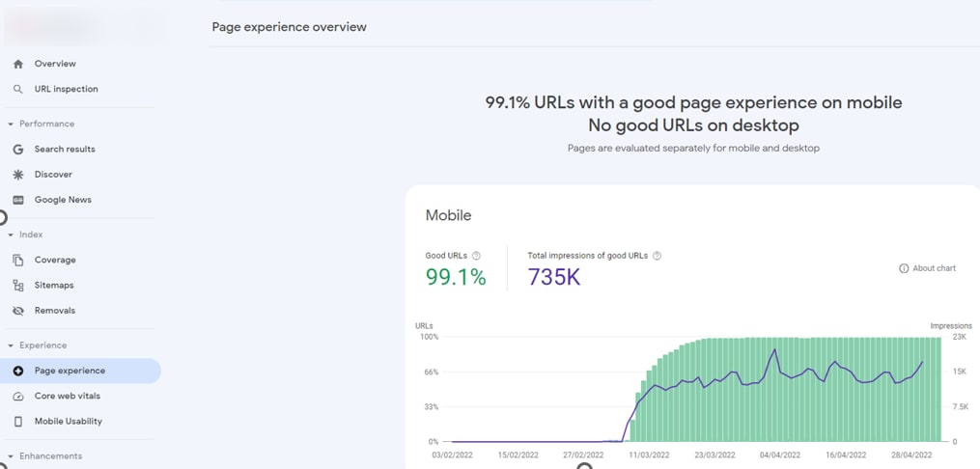Screen dimensions: 980x469
Task: Click the Discover asterisk icon
Action: tap(17, 175)
